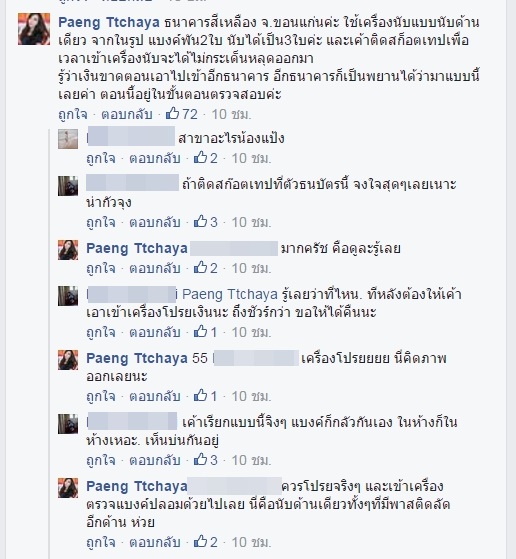
Task: Open avatar next to ถ้าติดสก๊อตเทป comment
Action: (x=68, y=186)
